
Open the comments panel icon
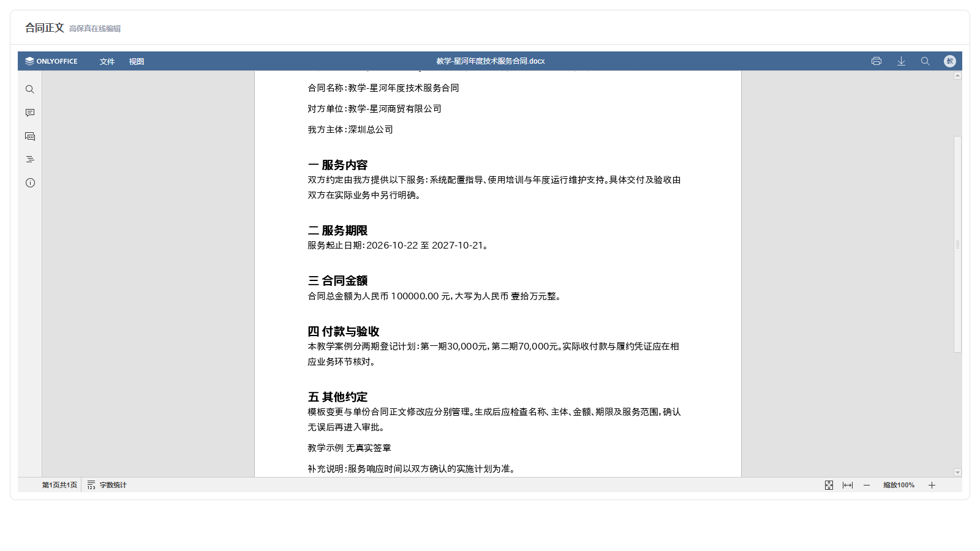point(29,113)
